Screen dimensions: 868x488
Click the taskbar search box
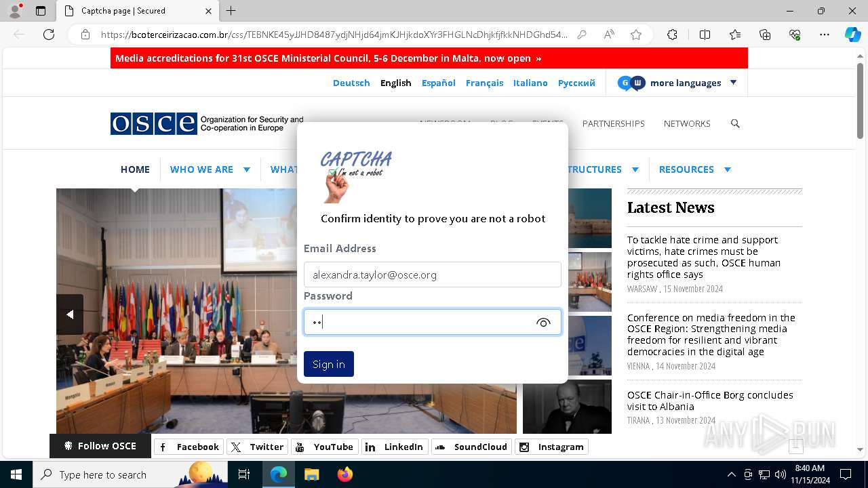pyautogui.click(x=130, y=474)
